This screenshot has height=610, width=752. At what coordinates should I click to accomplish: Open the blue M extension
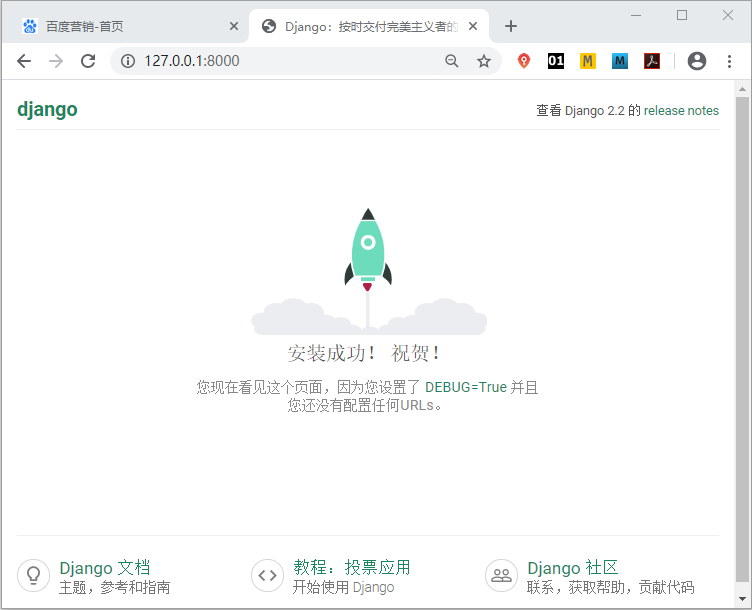620,61
